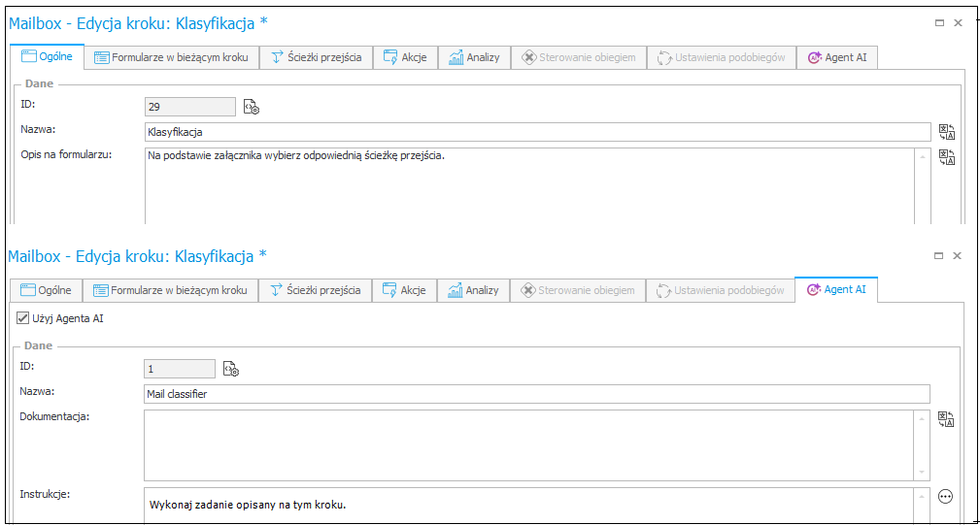Screen dimensions: 980x525
Task: Click the Nazwa field containing Mail classifier
Action: point(536,394)
